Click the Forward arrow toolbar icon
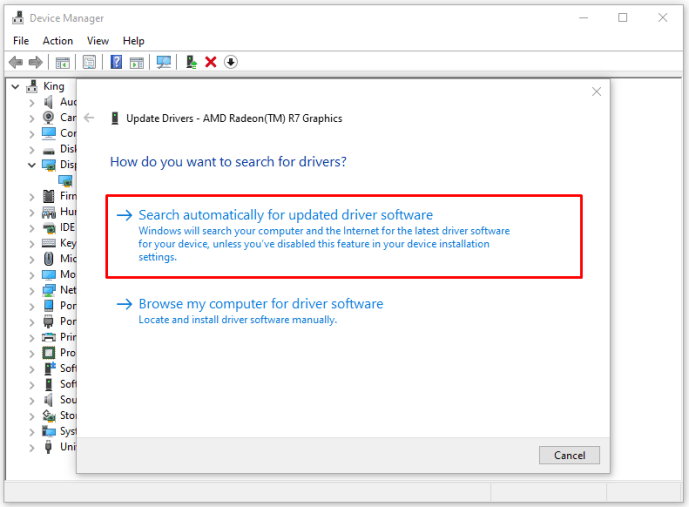The width and height of the screenshot is (689, 507). [x=36, y=62]
